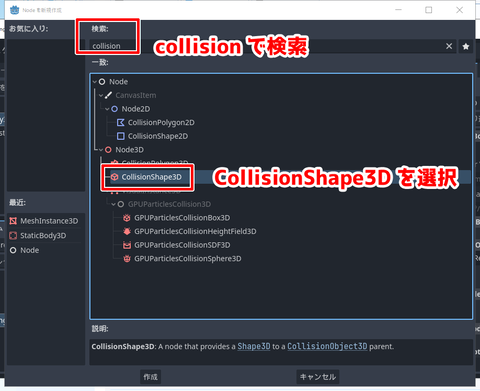This screenshot has width=480, height=391.
Task: Click the Node circle icon in tree
Action: 102,82
